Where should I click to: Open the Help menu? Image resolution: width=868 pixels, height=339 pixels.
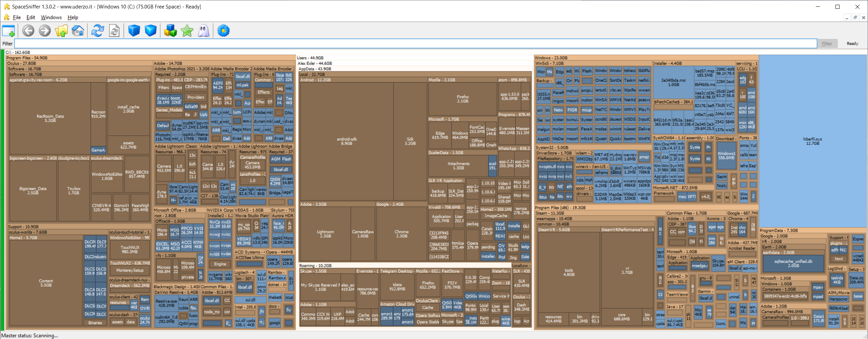point(73,17)
